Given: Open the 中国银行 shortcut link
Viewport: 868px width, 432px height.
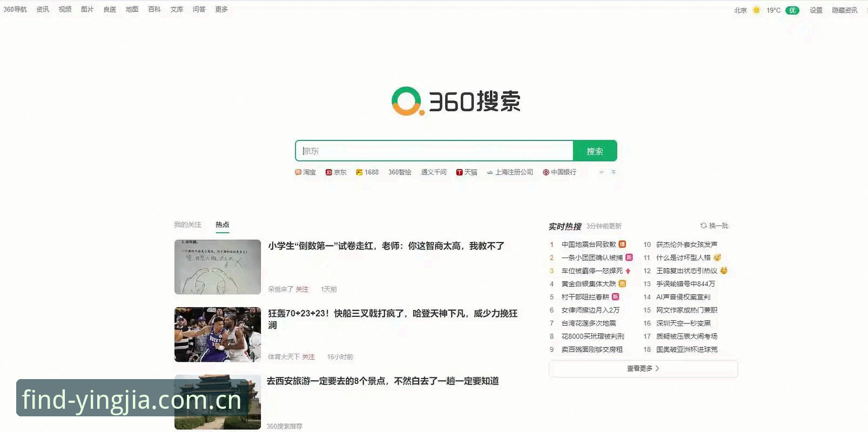Looking at the screenshot, I should tap(560, 172).
